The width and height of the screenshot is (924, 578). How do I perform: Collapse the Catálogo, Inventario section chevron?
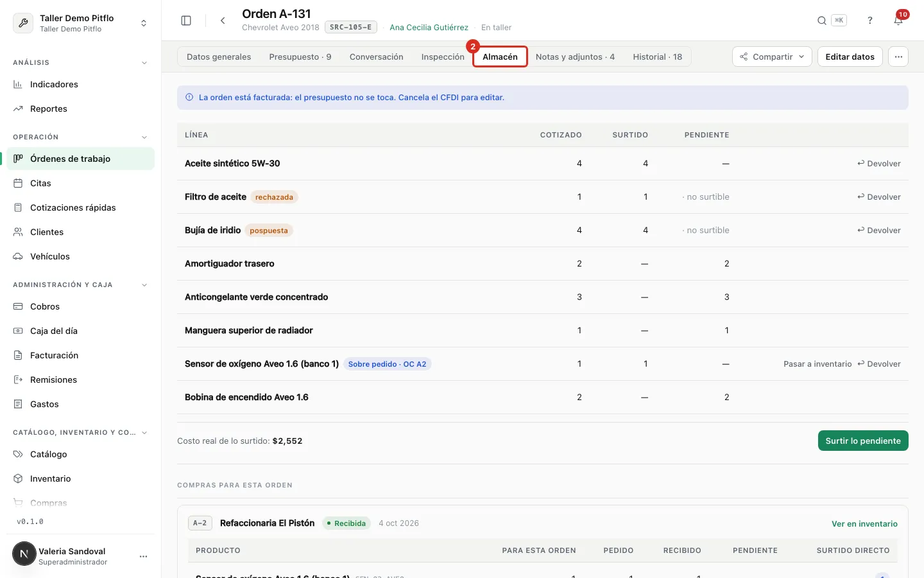144,433
